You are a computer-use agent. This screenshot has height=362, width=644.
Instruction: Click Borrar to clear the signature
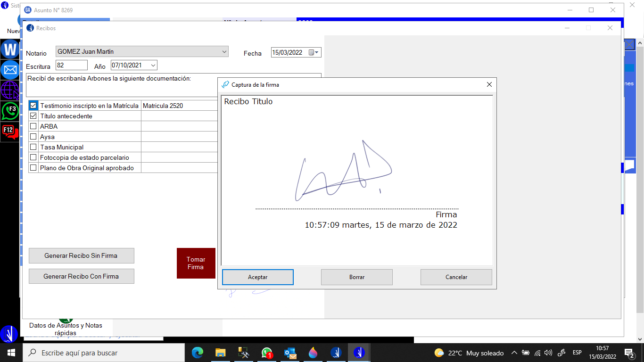(356, 277)
